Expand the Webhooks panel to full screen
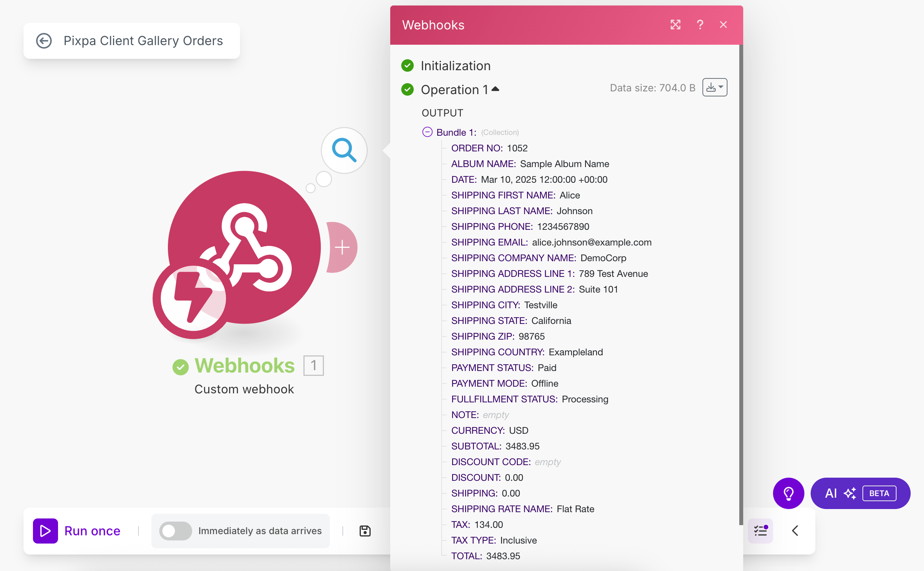This screenshot has height=571, width=924. [x=675, y=25]
